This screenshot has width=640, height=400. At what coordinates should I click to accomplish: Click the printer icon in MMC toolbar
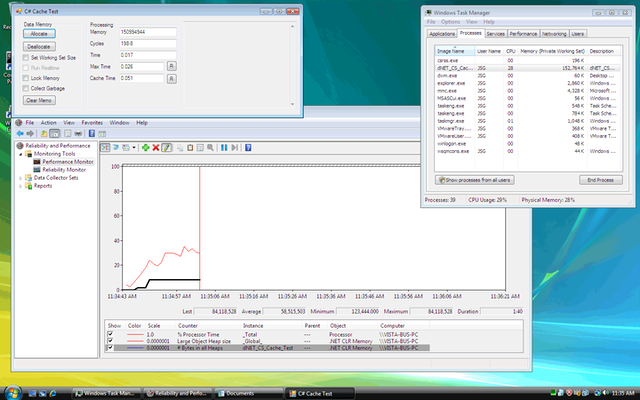click(78, 133)
